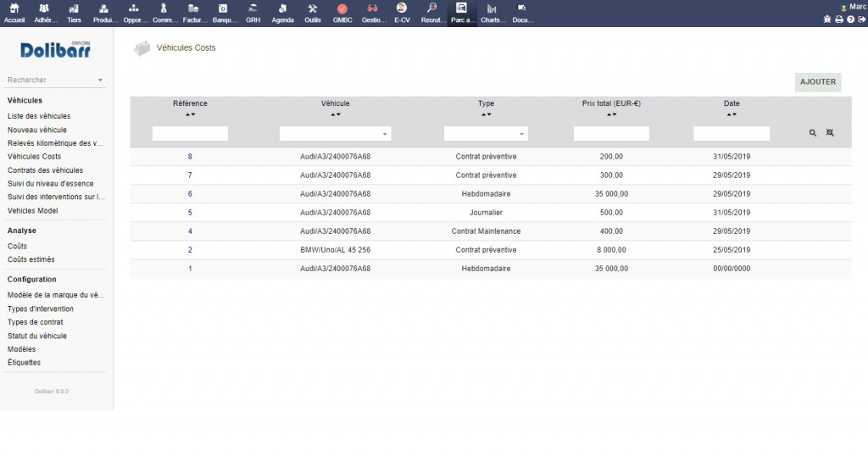
Task: Open Types de contrat link
Action: pyautogui.click(x=35, y=322)
